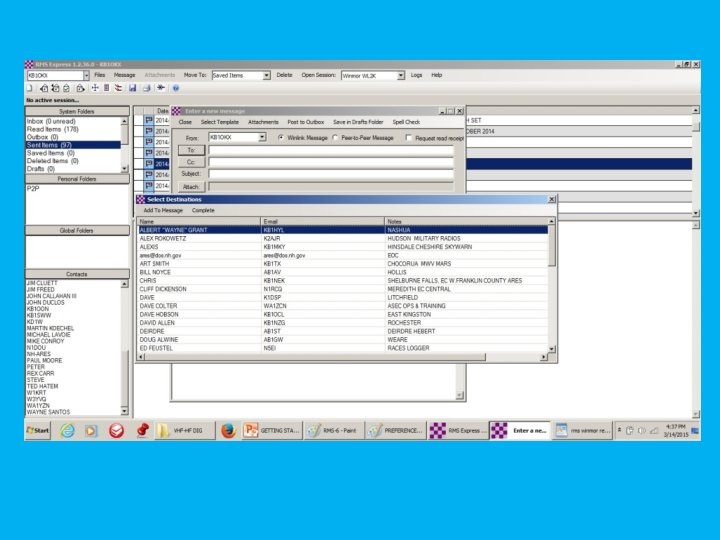The height and width of the screenshot is (540, 720).
Task: Click Add To Message in Select Destinations
Action: 163,210
